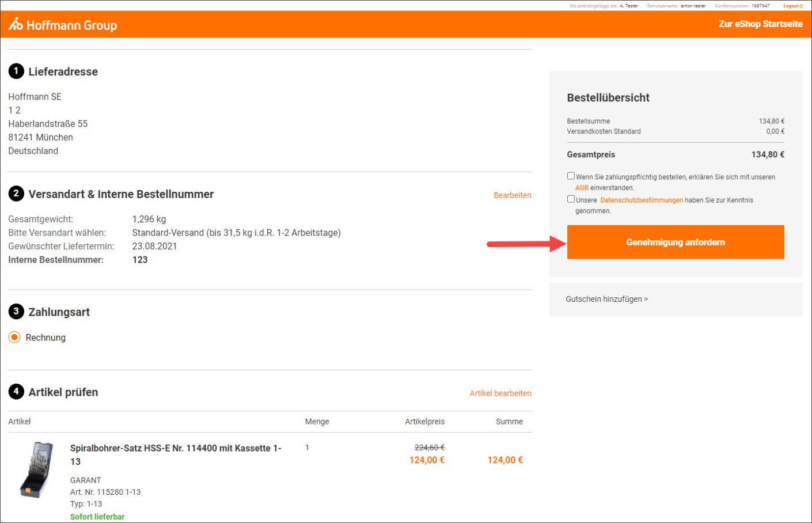Click the step 2 Versandart number badge
The image size is (812, 523).
tap(16, 194)
